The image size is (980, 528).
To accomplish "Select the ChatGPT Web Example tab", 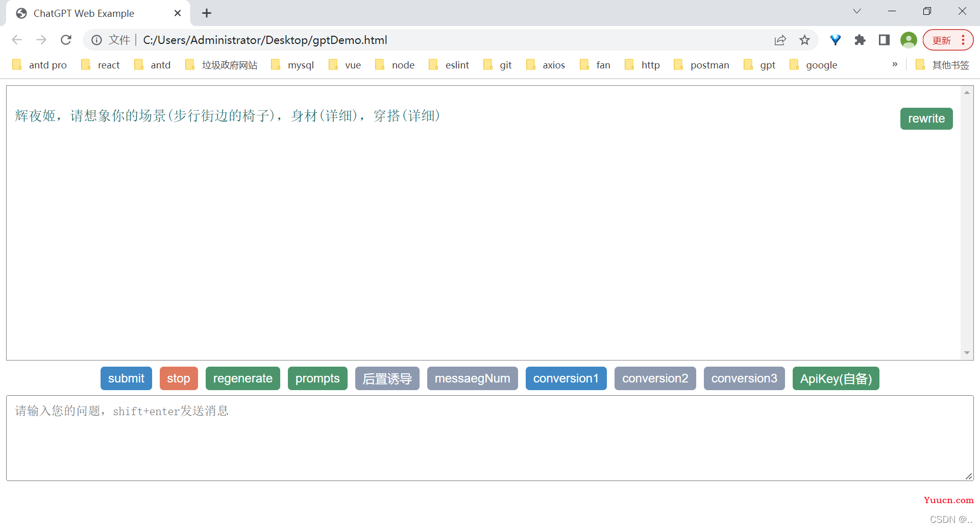I will pyautogui.click(x=97, y=13).
